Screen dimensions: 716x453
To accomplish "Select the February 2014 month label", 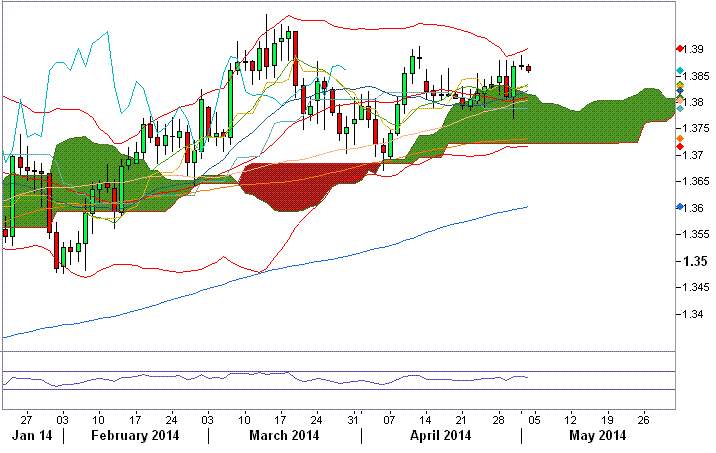I will [x=136, y=436].
